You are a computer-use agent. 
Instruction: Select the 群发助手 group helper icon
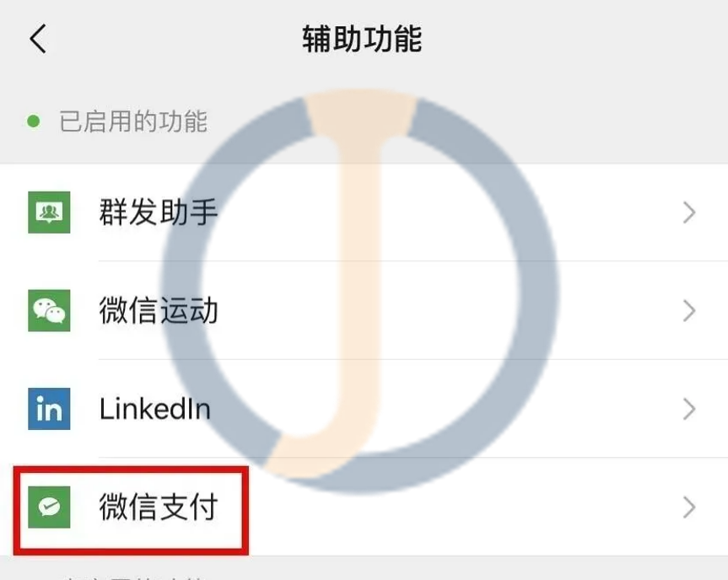point(48,212)
